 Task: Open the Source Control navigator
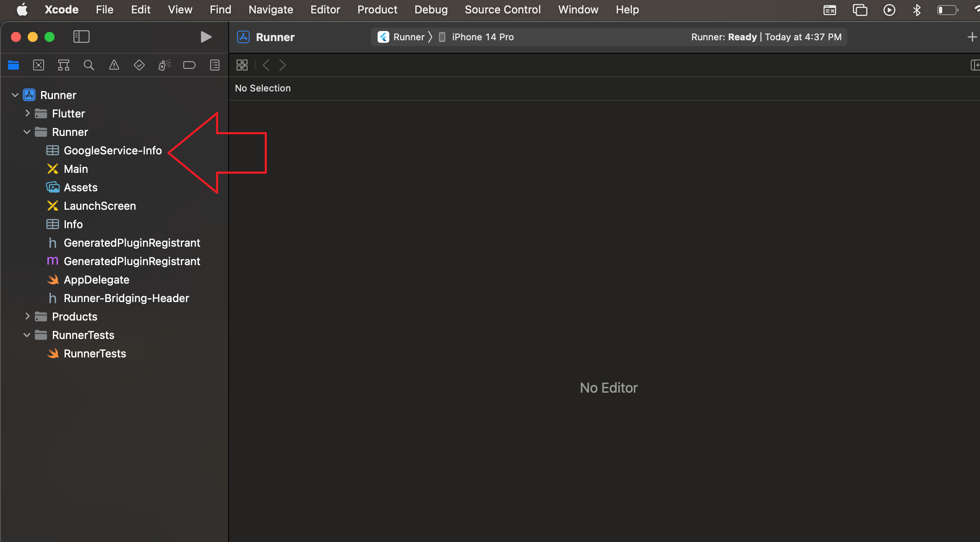point(39,65)
